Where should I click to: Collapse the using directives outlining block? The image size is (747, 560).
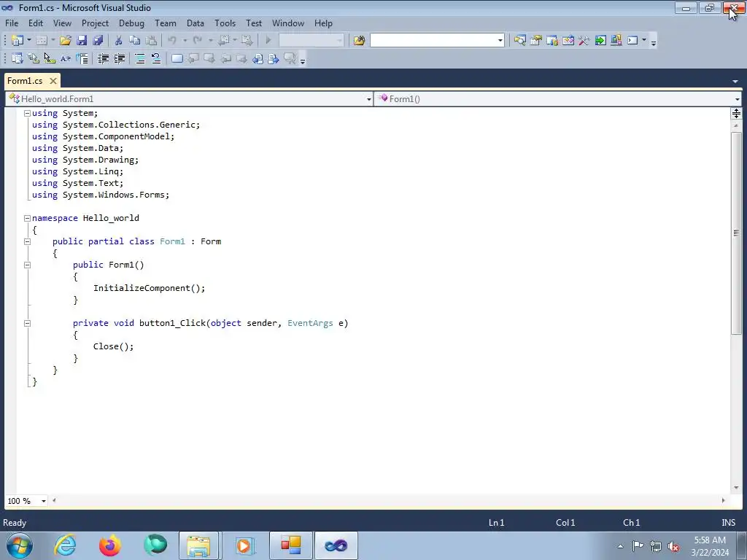pyautogui.click(x=27, y=113)
